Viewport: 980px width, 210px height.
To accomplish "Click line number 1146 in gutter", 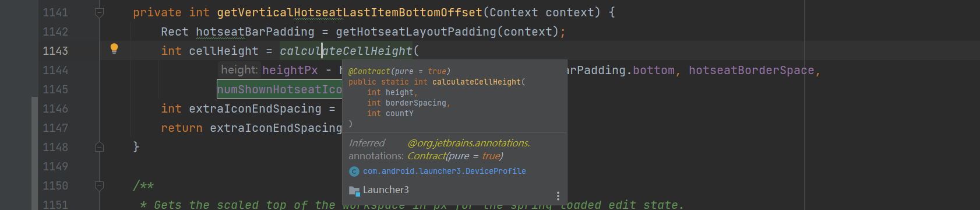I will pyautogui.click(x=55, y=108).
